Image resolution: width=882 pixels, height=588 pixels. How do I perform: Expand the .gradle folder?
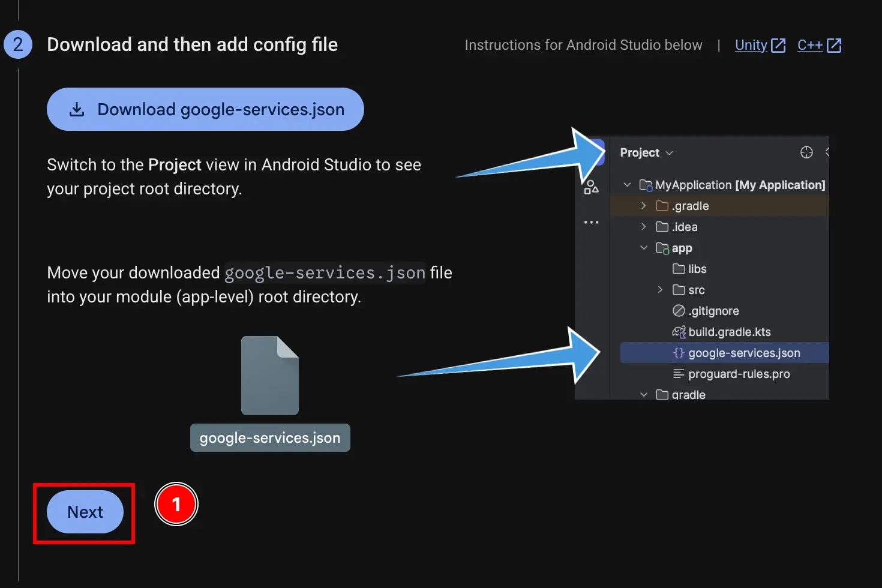[643, 206]
